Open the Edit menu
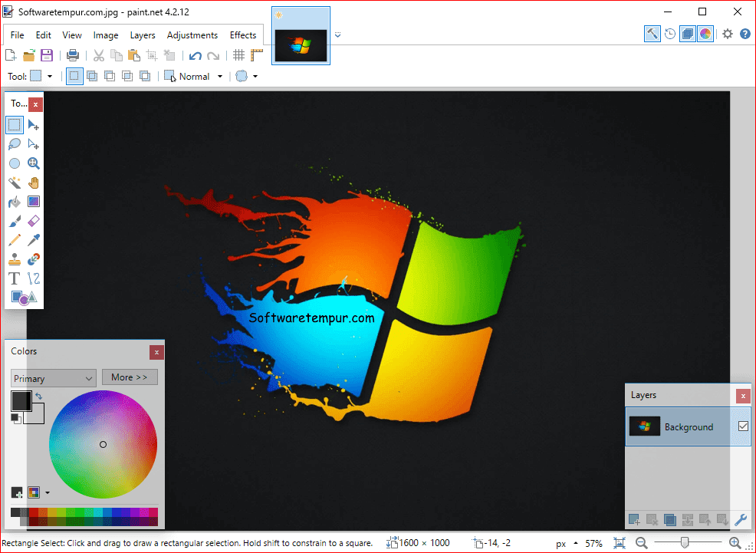Screen dimensions: 756x553 point(44,35)
